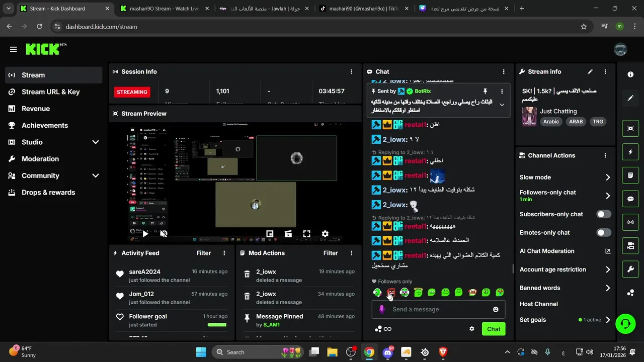Toggle Subscribers-only chat switch
This screenshot has width=644, height=362.
click(x=604, y=214)
